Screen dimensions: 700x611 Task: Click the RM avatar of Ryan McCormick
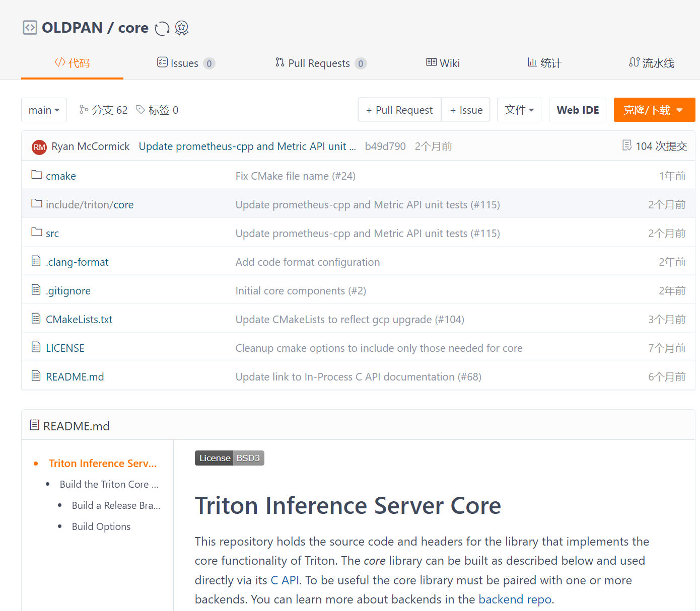[39, 147]
